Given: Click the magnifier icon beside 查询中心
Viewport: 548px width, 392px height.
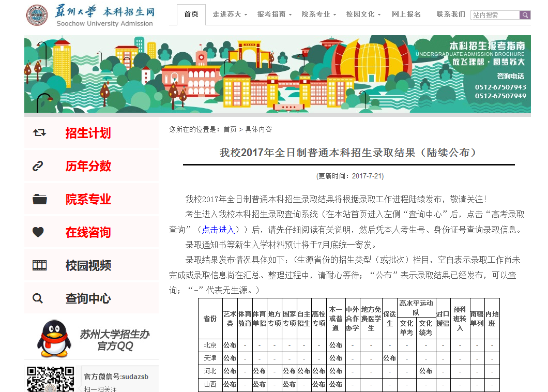Looking at the screenshot, I should click(x=38, y=298).
